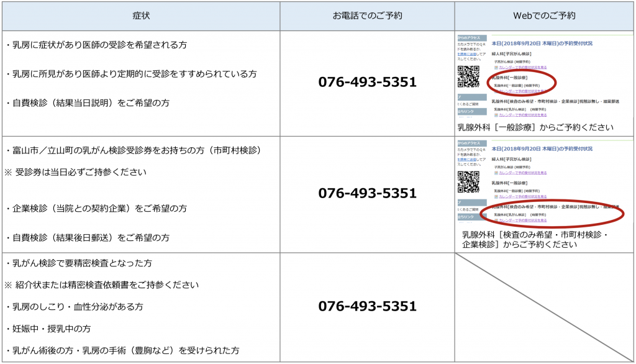Click the 役立ちリンク sidebar header in second row screenshot
Screen dimensions: 636x364
(466, 217)
